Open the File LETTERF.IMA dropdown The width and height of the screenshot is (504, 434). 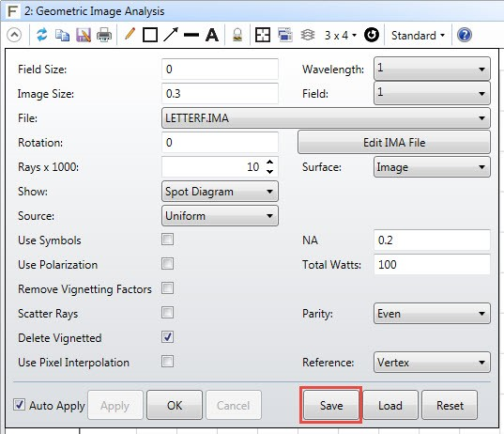click(x=326, y=118)
